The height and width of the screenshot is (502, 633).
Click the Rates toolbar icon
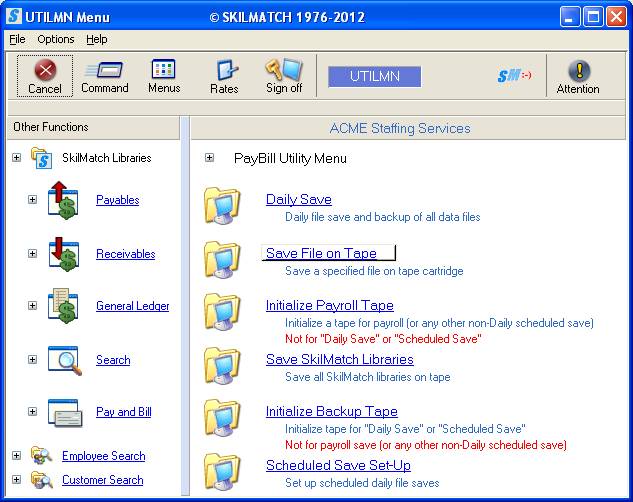[x=227, y=70]
